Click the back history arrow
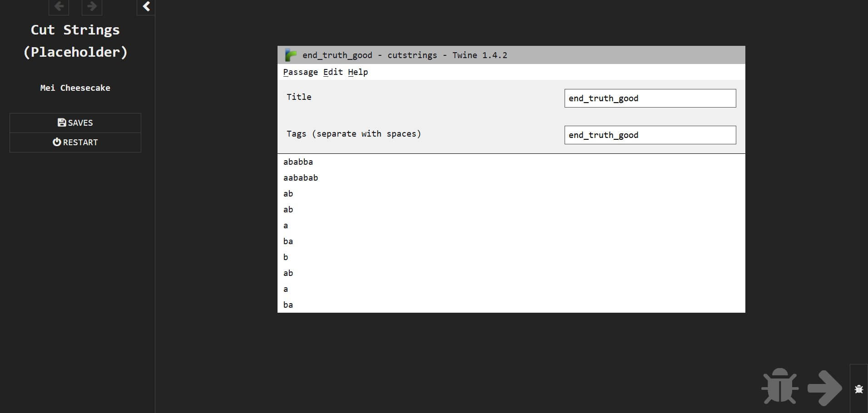This screenshot has height=413, width=868. 59,6
